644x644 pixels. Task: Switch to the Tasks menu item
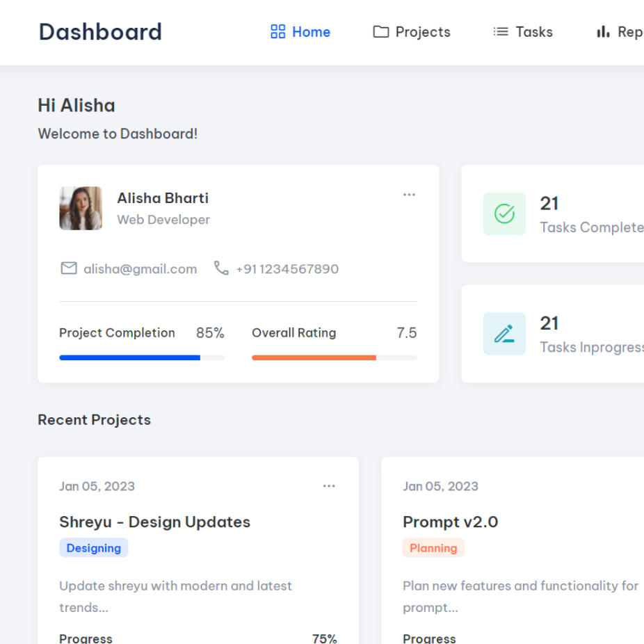pos(533,32)
